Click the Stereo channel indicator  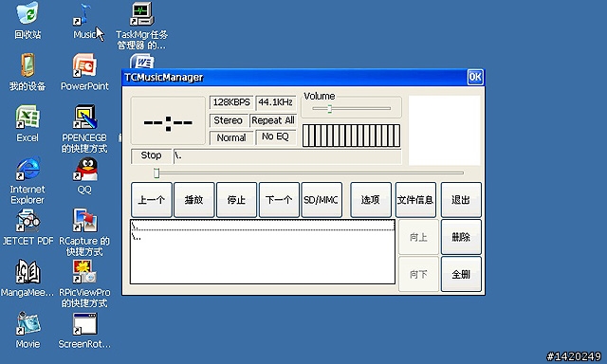(228, 120)
